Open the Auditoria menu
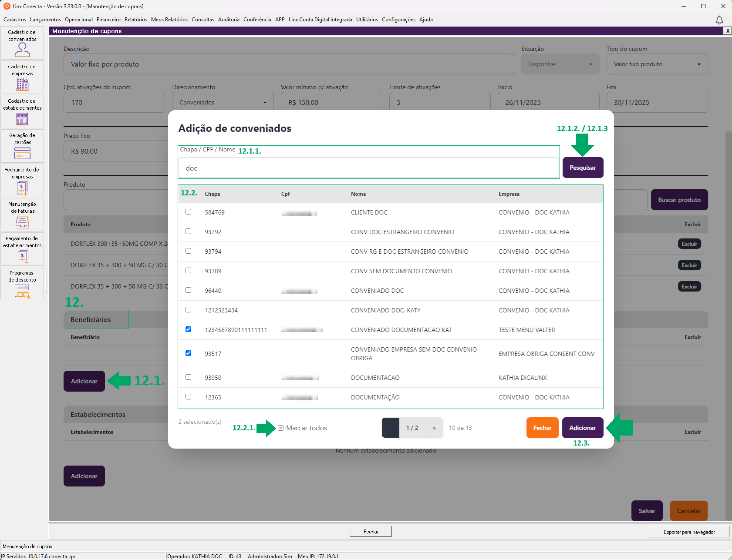Viewport: 732px width, 560px height. pyautogui.click(x=229, y=20)
